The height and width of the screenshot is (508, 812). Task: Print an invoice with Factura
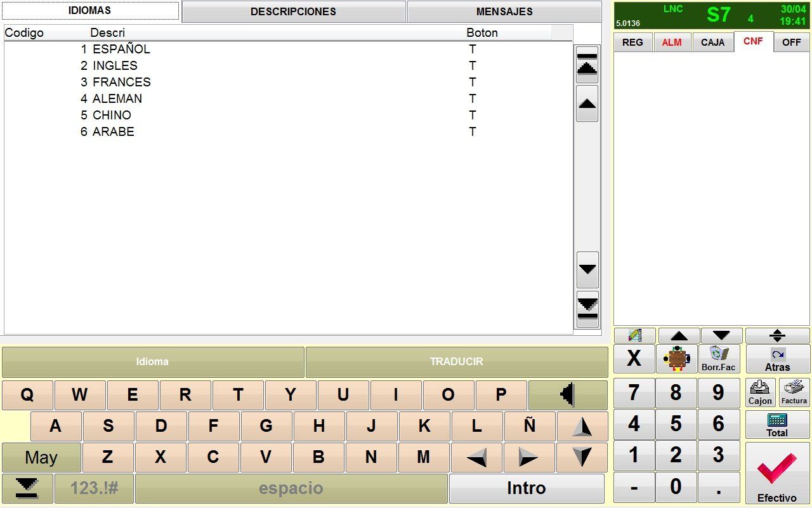pyautogui.click(x=794, y=392)
